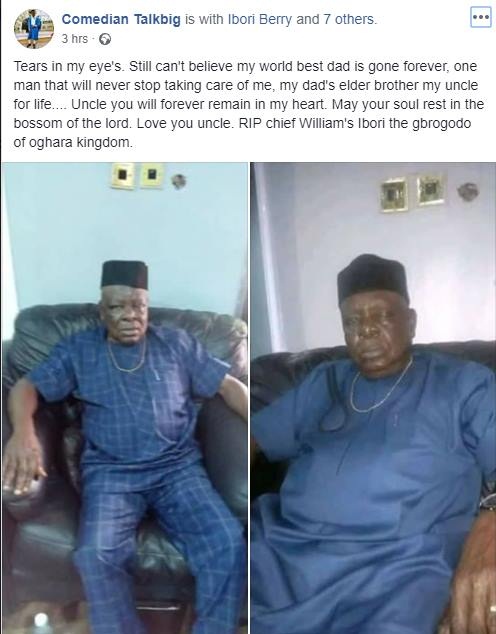Click the wall light switches in left photo
Viewport: 496px width, 634px height.
[137, 175]
